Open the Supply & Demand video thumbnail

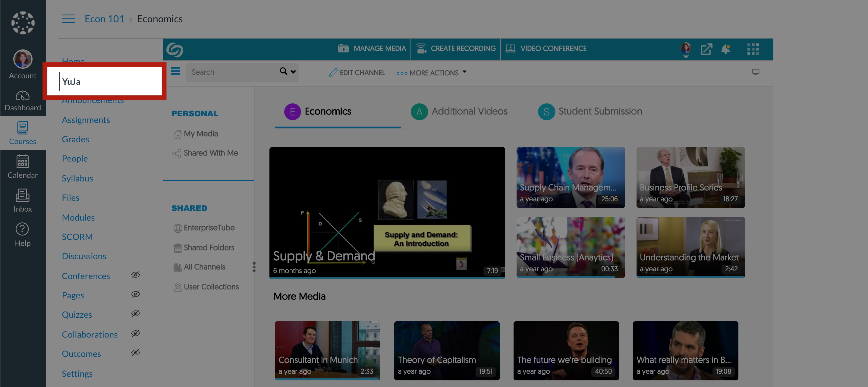pos(387,212)
